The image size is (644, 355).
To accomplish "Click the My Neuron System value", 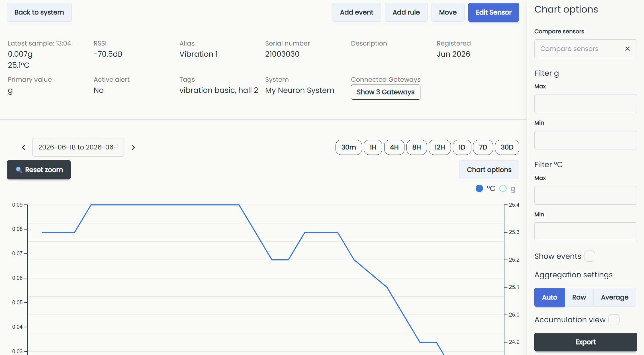I will click(x=300, y=90).
